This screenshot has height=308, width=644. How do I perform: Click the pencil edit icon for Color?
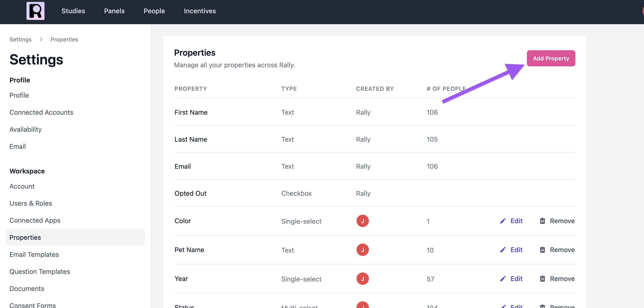(503, 221)
